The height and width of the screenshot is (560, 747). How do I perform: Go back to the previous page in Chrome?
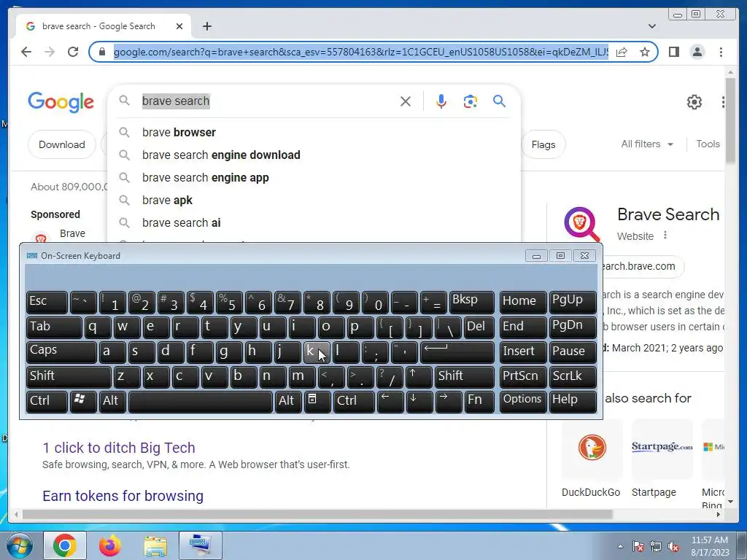click(26, 52)
